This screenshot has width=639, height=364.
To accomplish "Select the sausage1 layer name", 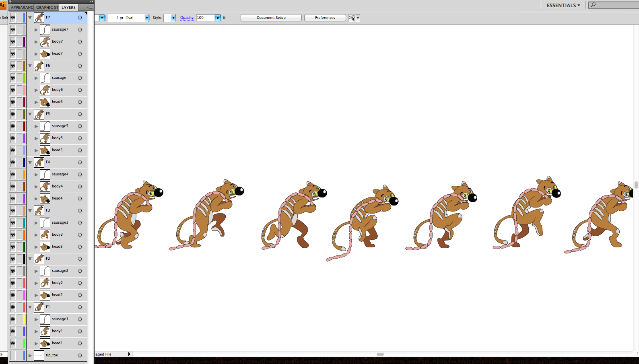I will 60,319.
